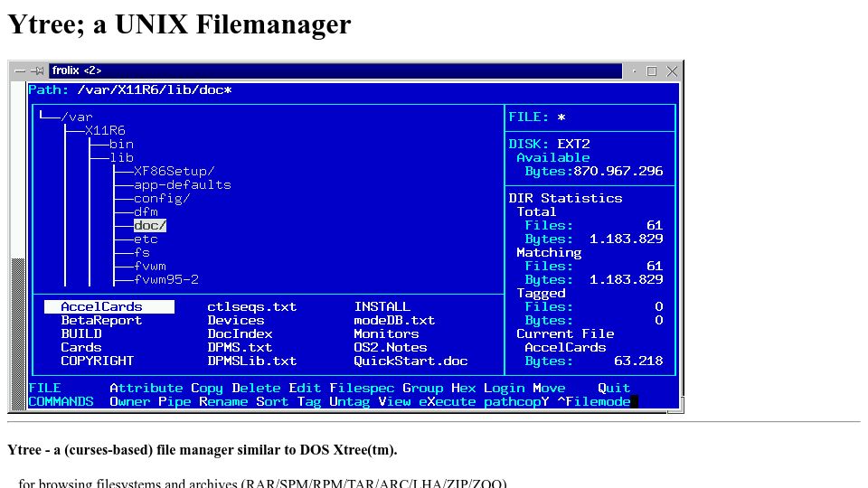Click the Rename command

point(223,401)
